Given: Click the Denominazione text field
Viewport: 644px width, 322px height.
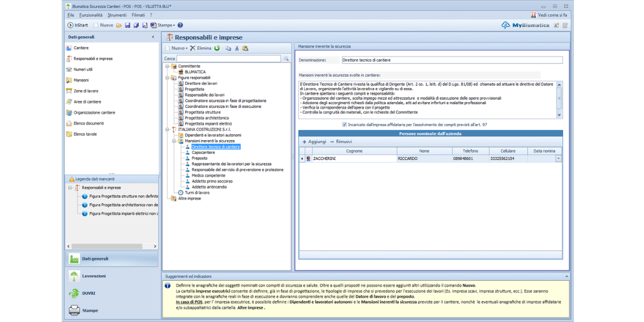Looking at the screenshot, I should point(451,61).
